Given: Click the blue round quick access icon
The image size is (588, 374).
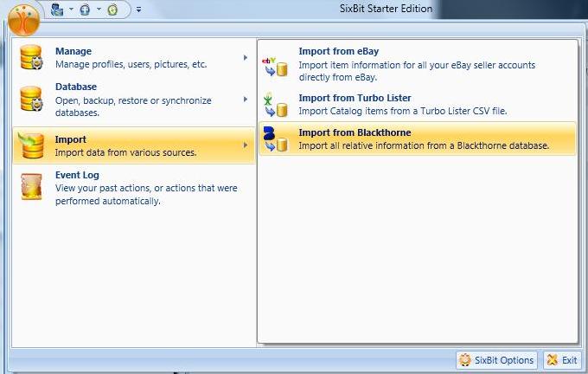Looking at the screenshot, I should [x=85, y=10].
